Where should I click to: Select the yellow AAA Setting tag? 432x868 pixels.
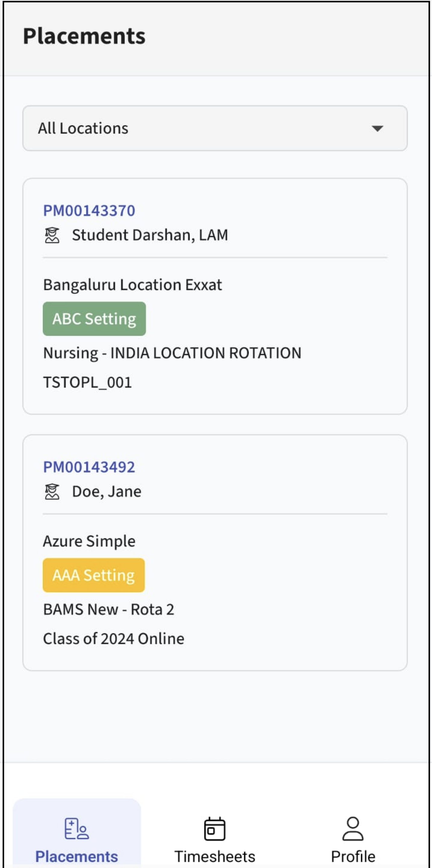[93, 575]
